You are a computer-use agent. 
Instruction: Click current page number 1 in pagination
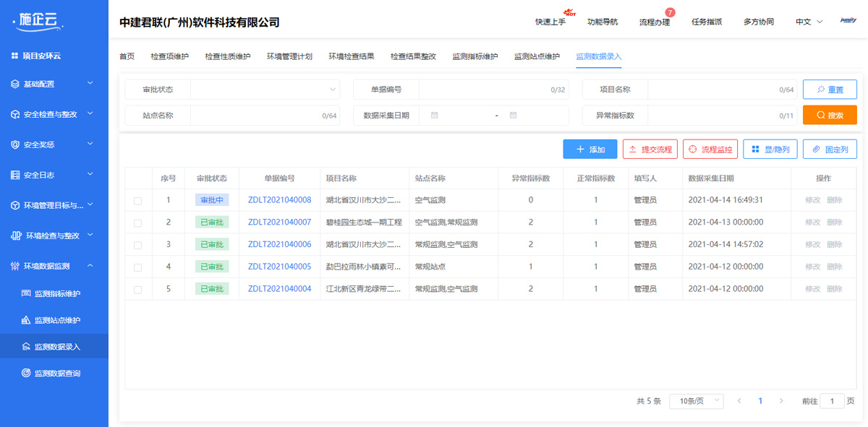pyautogui.click(x=760, y=401)
